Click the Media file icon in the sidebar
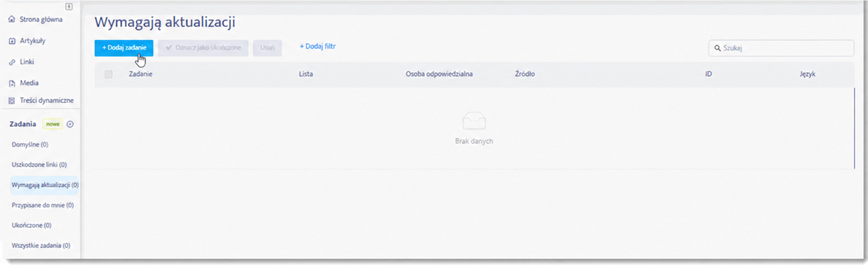This screenshot has width=868, height=265. [12, 83]
